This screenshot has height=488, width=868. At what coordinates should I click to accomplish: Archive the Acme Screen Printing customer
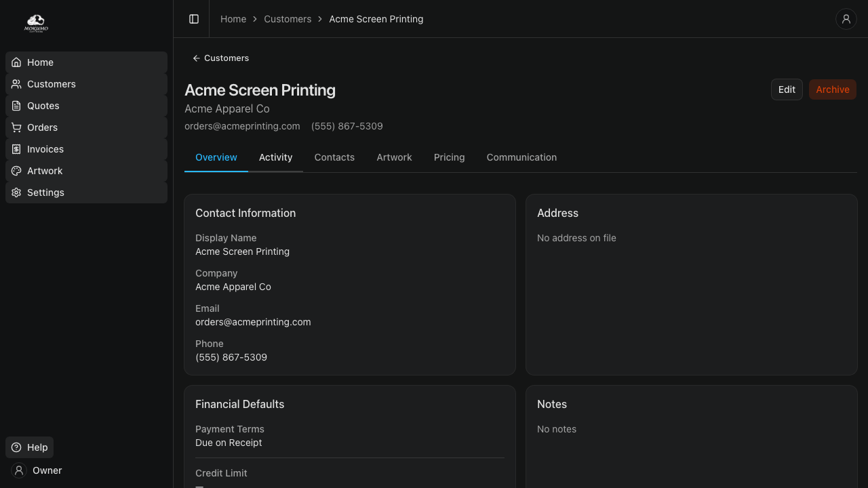point(832,89)
